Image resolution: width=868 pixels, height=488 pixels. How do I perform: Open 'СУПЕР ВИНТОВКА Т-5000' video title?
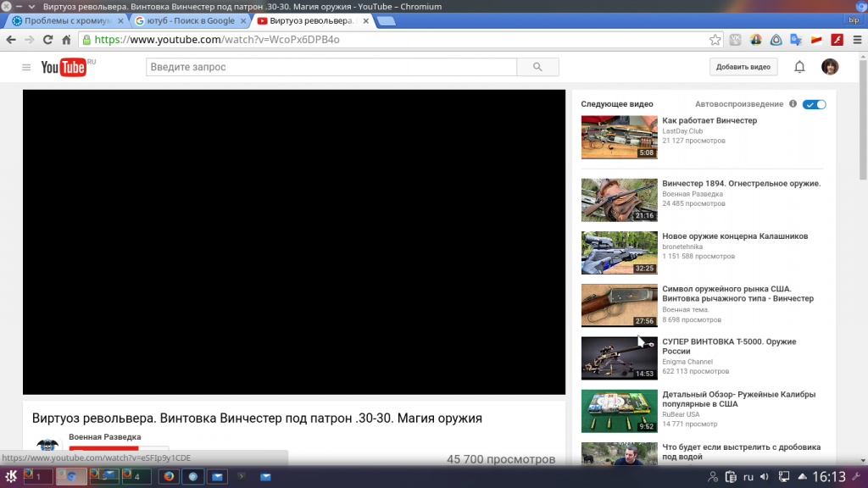[x=729, y=346]
